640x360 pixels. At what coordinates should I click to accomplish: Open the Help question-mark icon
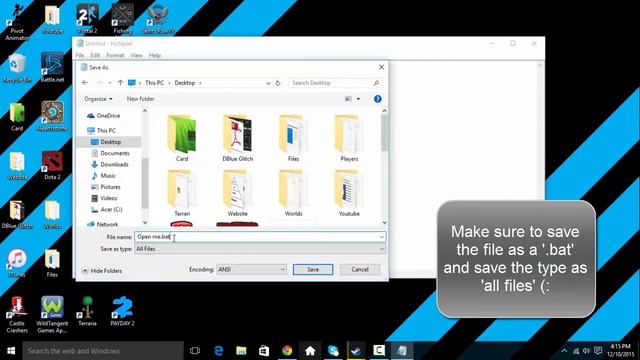pyautogui.click(x=378, y=99)
